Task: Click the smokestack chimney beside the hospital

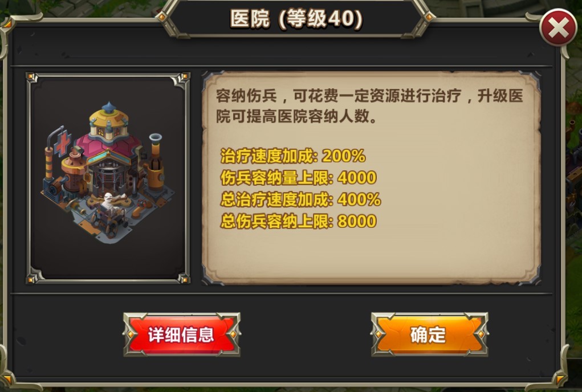Action: click(156, 161)
